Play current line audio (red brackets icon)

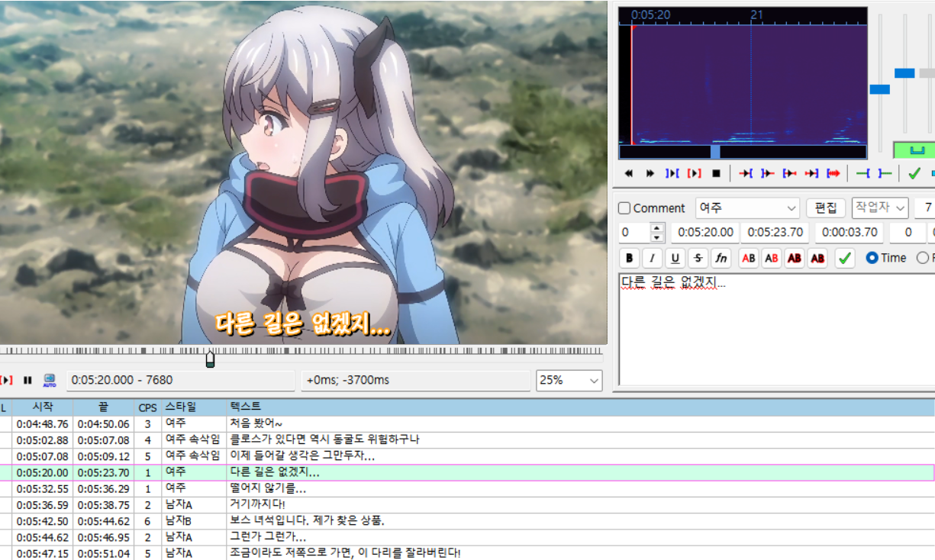click(695, 173)
